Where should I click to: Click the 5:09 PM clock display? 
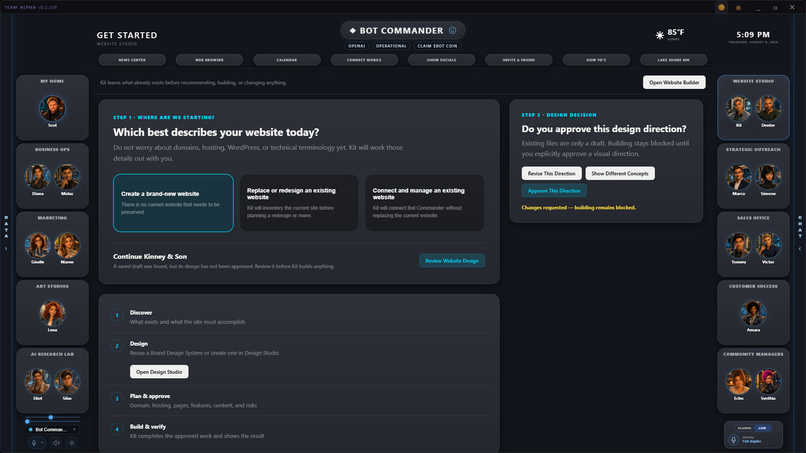point(753,34)
